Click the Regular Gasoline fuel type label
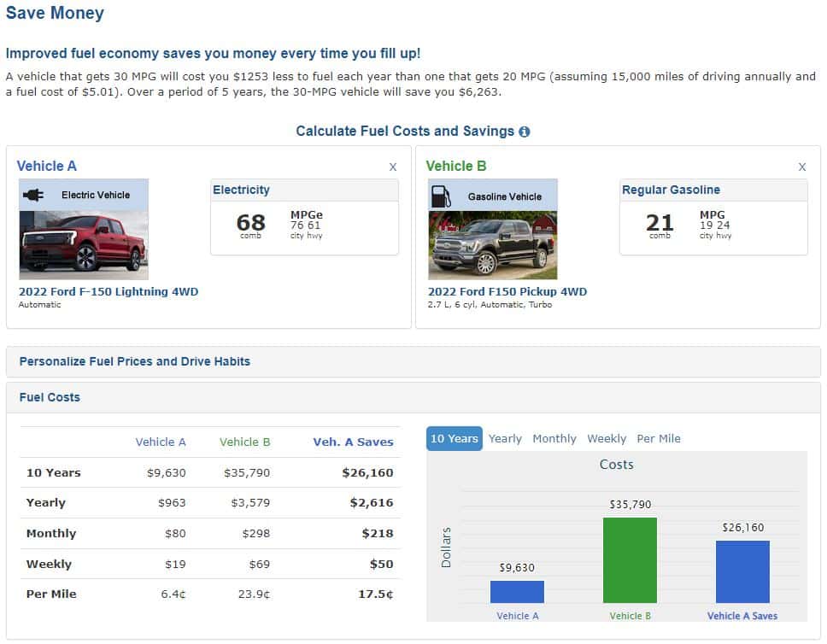The image size is (827, 644). coord(671,190)
